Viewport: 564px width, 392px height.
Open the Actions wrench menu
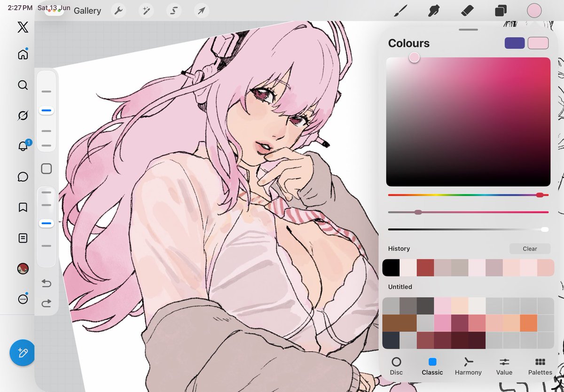click(118, 11)
